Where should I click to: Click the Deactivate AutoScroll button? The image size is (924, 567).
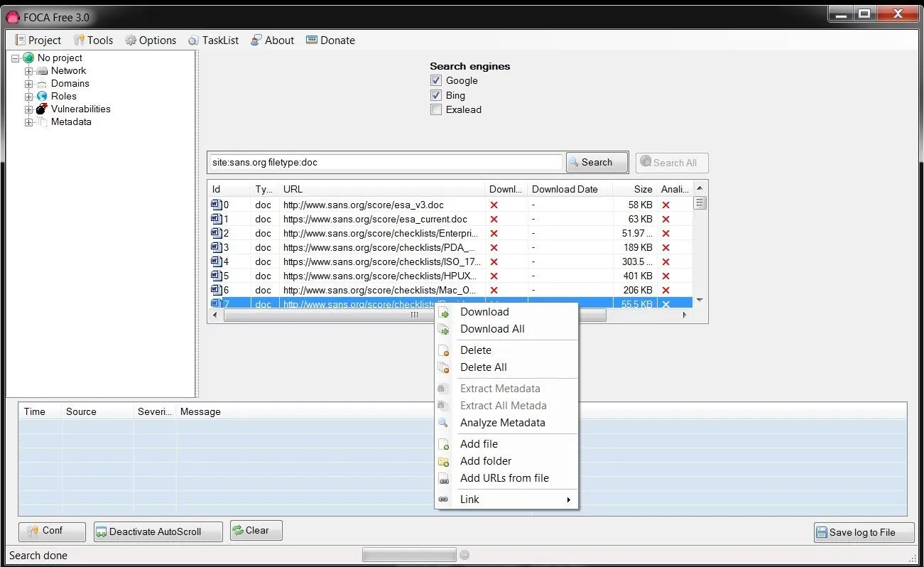coord(158,531)
